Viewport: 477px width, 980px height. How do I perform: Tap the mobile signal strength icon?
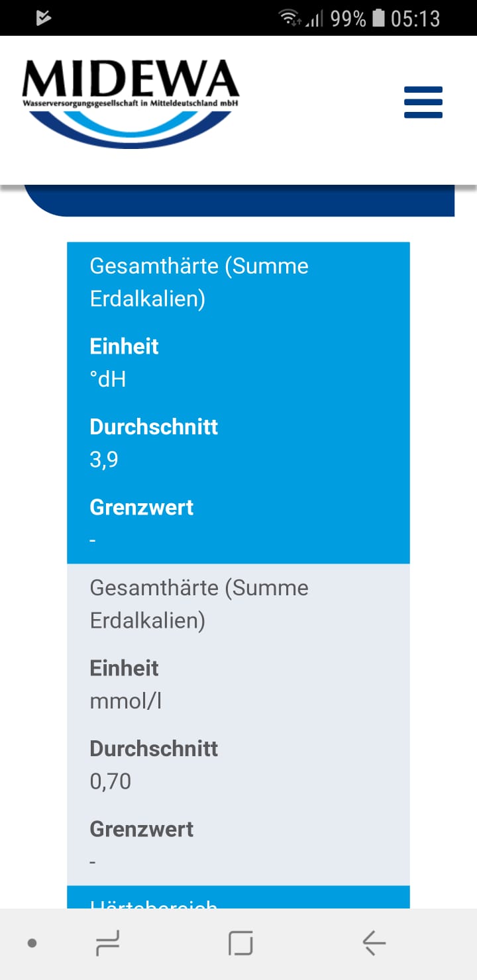click(x=314, y=19)
